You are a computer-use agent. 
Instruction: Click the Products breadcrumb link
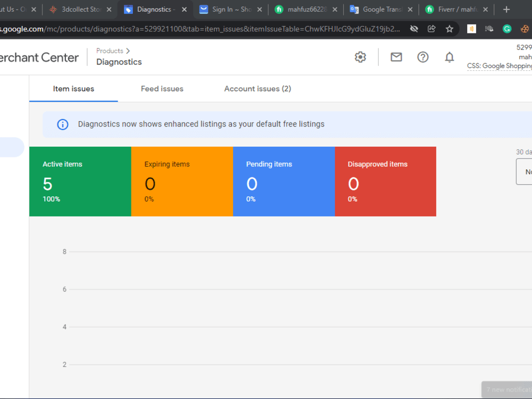coord(110,51)
